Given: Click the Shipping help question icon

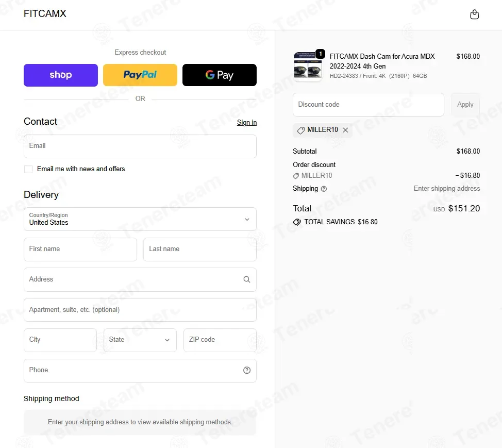Looking at the screenshot, I should [324, 189].
